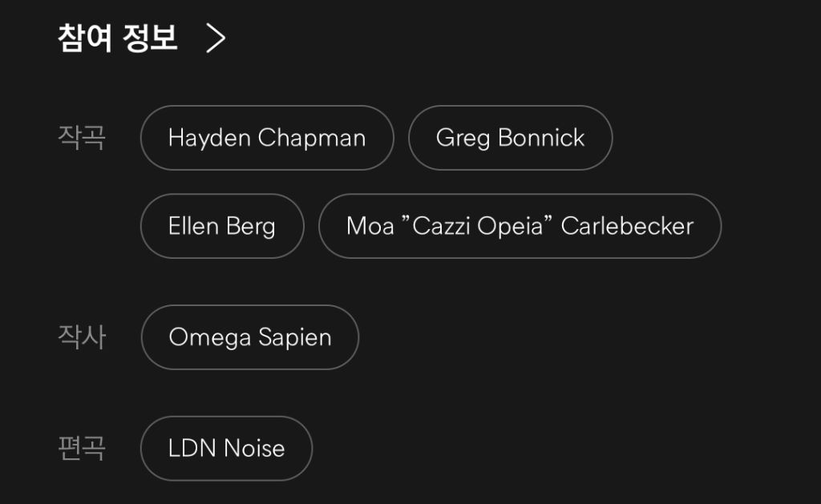Select the chip directly below Hayden Chapman
Screen dimensions: 821x504
click(x=222, y=226)
